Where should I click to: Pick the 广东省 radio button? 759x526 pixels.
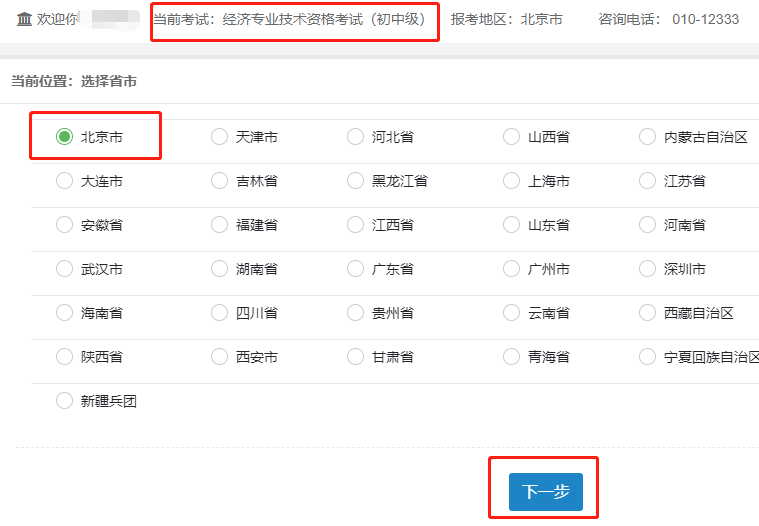coord(355,269)
